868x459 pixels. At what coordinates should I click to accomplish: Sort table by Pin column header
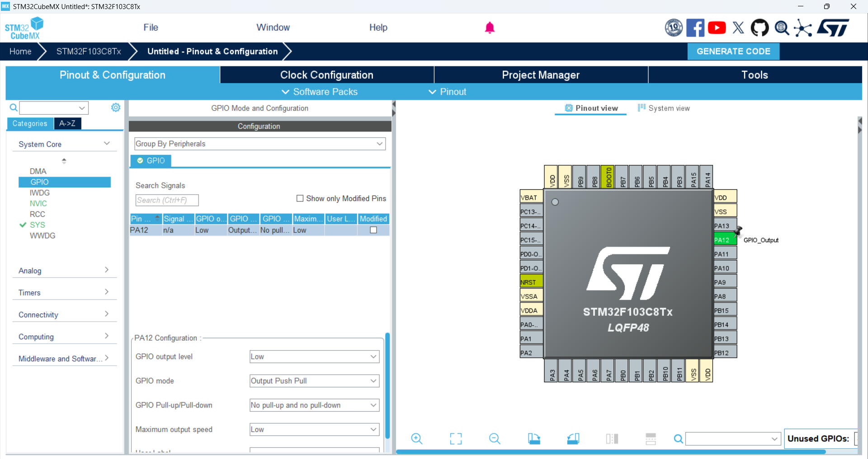(146, 219)
